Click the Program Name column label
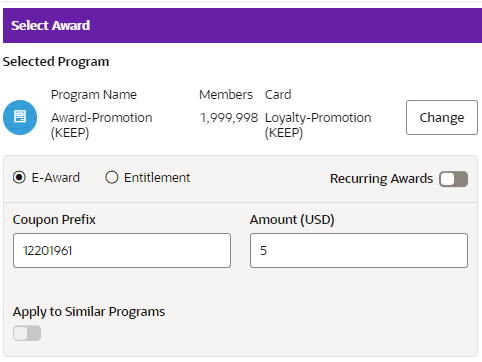The width and height of the screenshot is (482, 362). click(94, 95)
